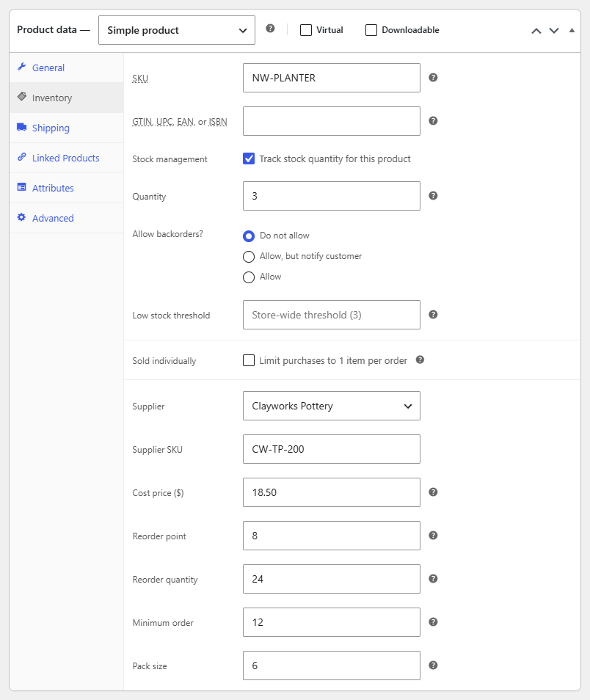Screen dimensions: 590x700
Task: Click the Reorder quantity field showing 24
Action: click(x=332, y=579)
